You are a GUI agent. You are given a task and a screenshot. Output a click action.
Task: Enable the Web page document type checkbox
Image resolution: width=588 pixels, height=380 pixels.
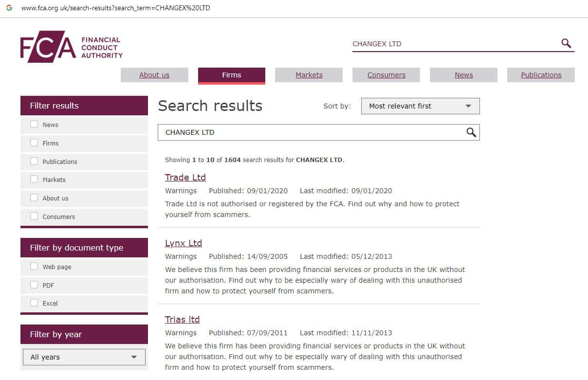tap(34, 266)
